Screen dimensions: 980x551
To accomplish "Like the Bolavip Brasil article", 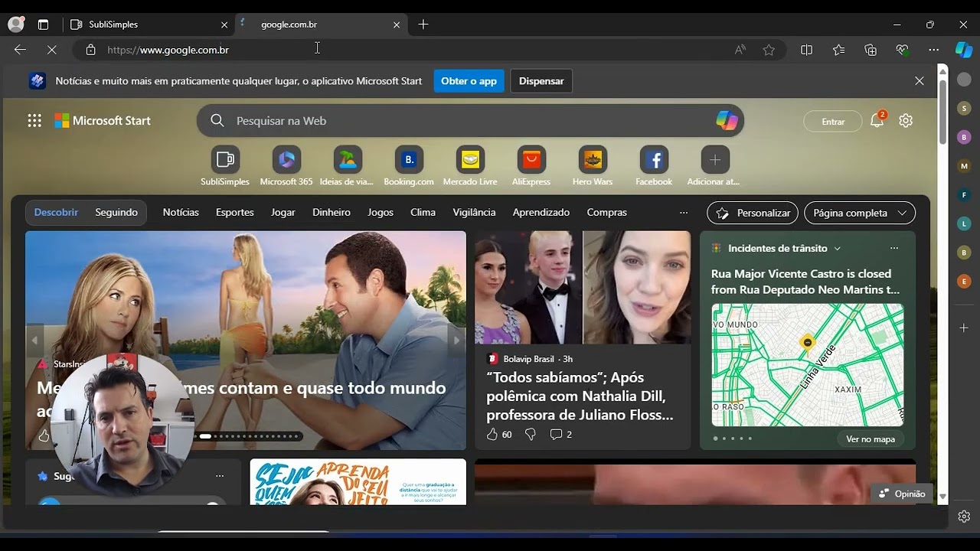I will (492, 434).
